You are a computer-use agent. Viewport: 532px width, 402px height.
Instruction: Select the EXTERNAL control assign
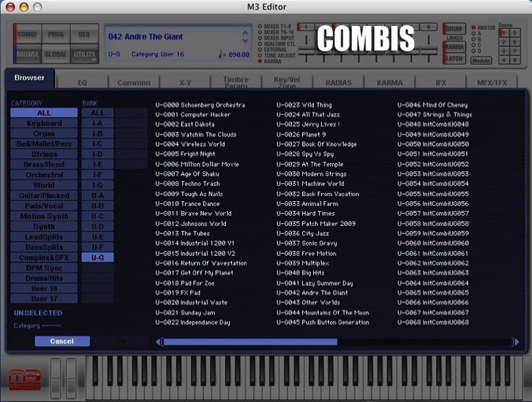tap(260, 50)
